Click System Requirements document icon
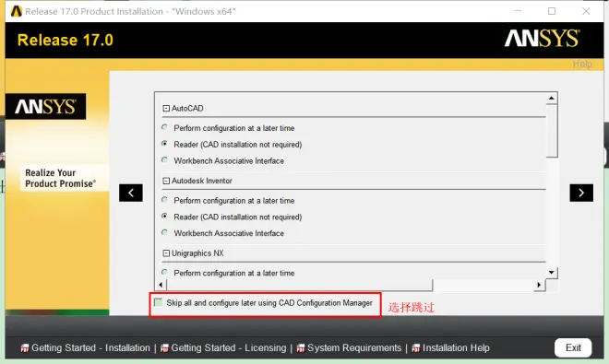 click(301, 348)
